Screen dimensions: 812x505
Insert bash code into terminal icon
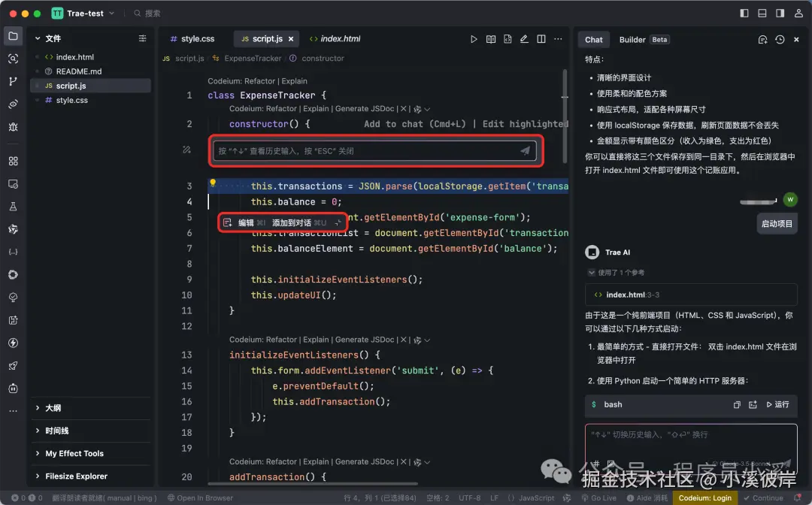(x=753, y=404)
